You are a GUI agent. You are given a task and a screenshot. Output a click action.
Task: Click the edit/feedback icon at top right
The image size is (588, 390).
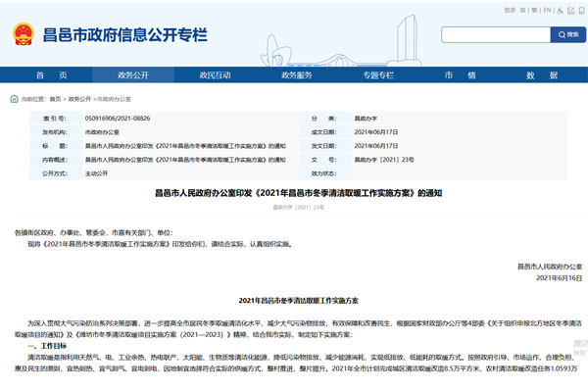(x=571, y=11)
